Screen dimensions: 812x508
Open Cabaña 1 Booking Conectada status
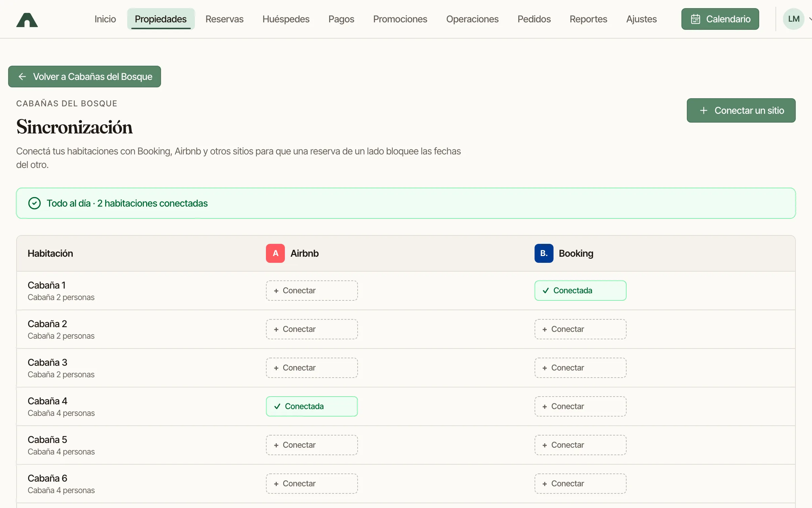click(580, 291)
